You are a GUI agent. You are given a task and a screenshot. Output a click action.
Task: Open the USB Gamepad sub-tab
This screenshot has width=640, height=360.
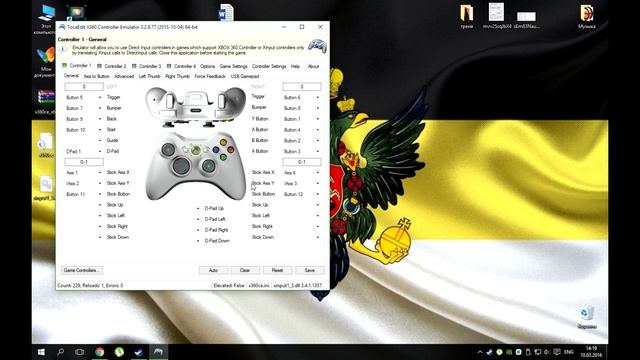245,76
